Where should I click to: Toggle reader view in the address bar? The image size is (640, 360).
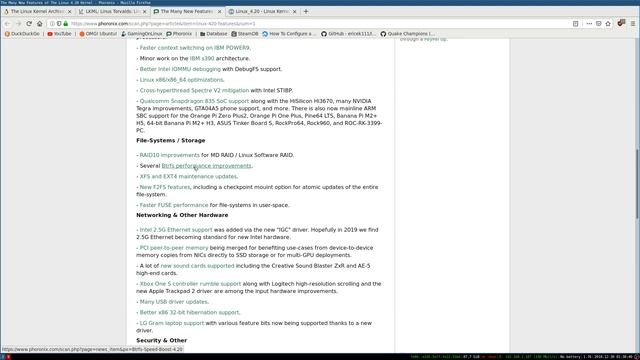click(x=576, y=24)
